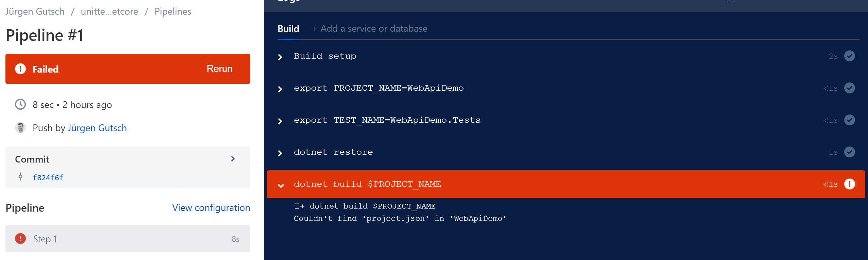Expand export TEST_NAME log step
The height and width of the screenshot is (260, 868).
280,121
